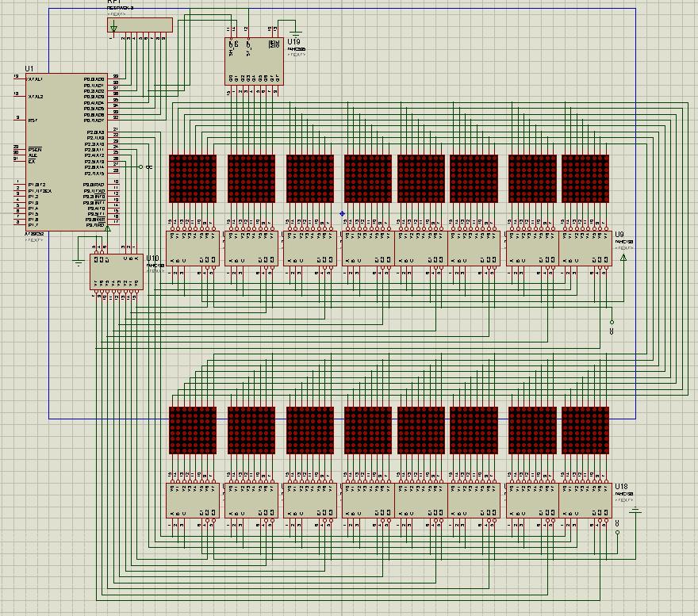Viewport: 698px width, 616px height.
Task: Click the P2.0/A8 pin label on U1
Action: click(95, 132)
